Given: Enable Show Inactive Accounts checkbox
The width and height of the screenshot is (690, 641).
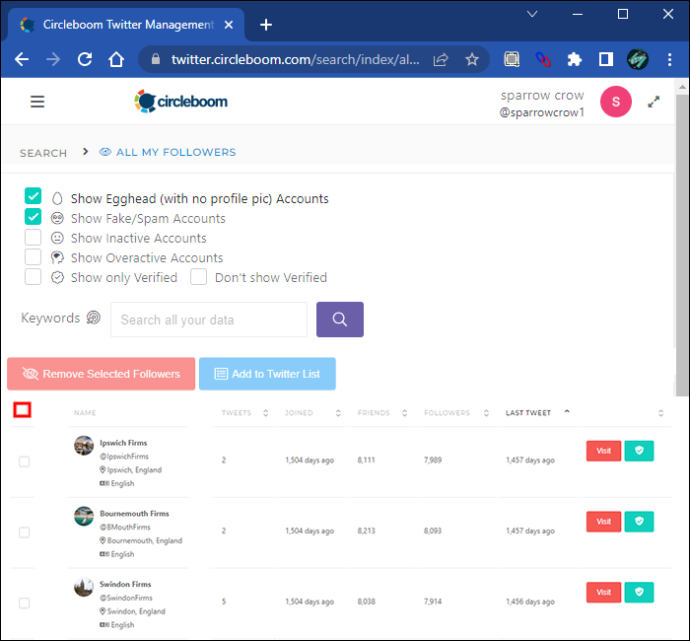Looking at the screenshot, I should 33,237.
